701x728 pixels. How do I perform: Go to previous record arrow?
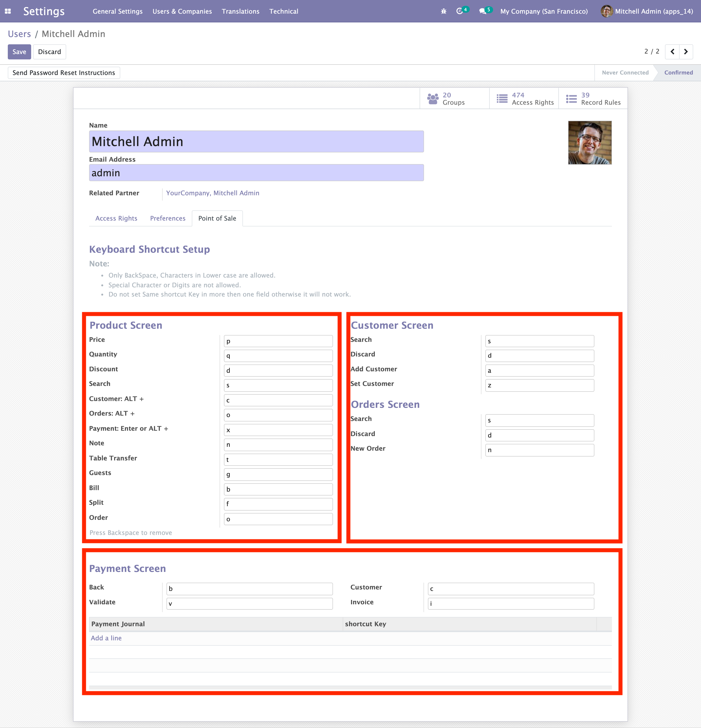coord(672,52)
